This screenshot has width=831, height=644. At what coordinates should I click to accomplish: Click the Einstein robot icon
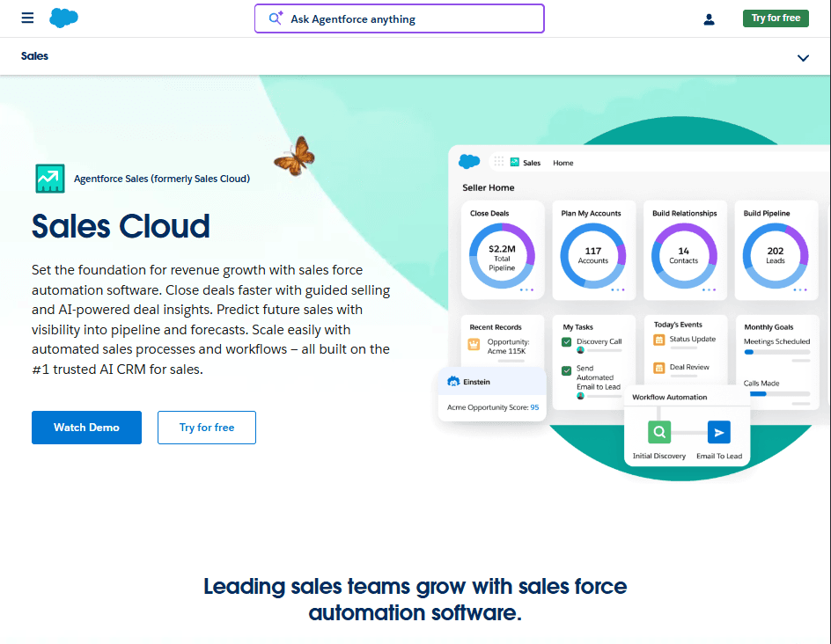(x=453, y=381)
